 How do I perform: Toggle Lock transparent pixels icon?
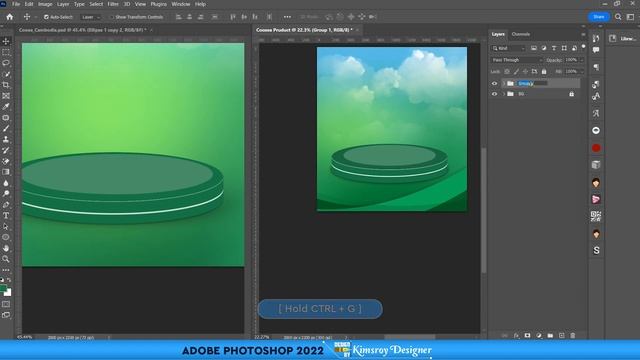click(507, 71)
